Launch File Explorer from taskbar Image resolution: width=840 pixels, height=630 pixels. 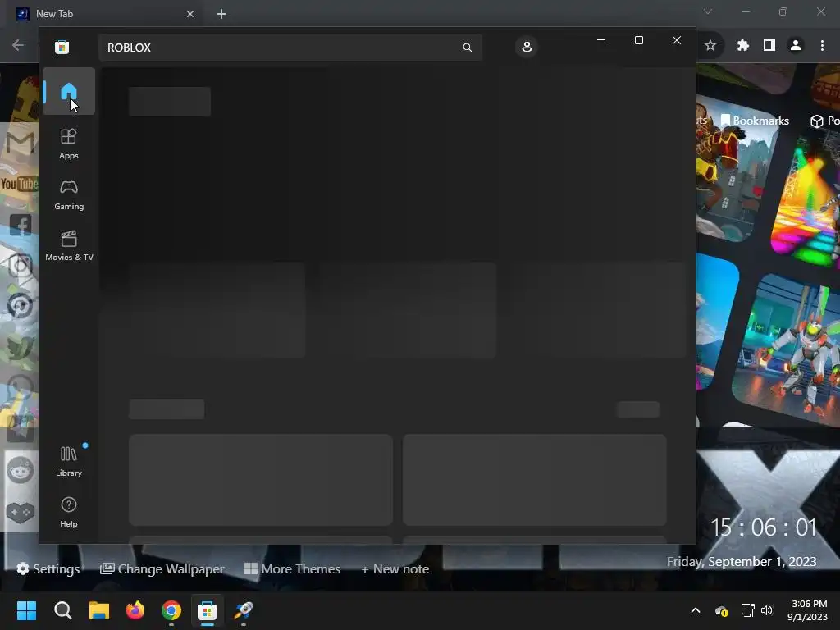point(99,610)
